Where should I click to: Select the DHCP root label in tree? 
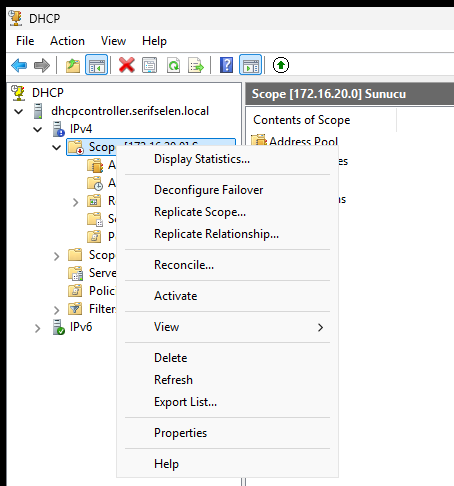click(48, 93)
